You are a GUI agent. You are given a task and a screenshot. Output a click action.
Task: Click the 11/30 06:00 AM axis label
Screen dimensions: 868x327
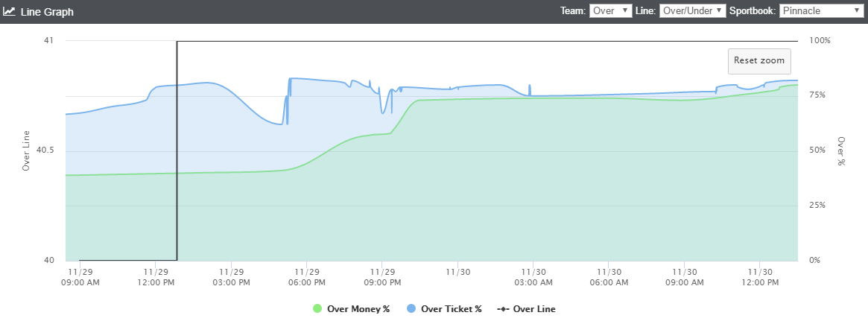click(x=609, y=277)
